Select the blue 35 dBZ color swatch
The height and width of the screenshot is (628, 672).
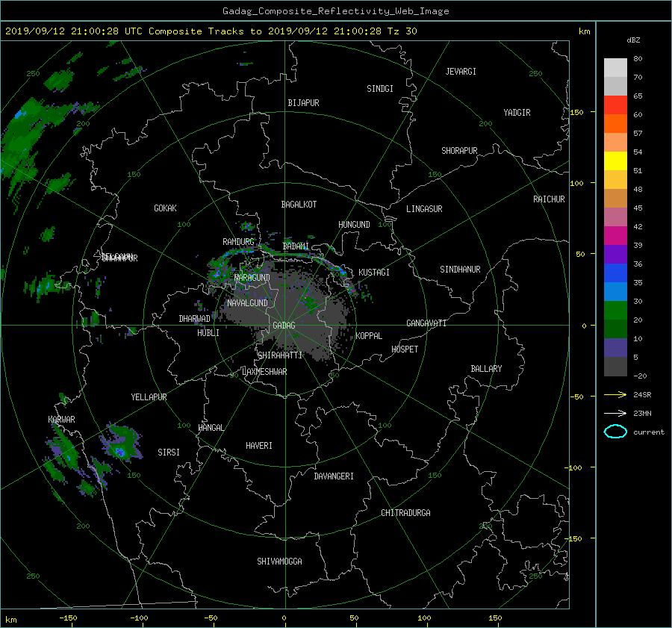click(615, 273)
